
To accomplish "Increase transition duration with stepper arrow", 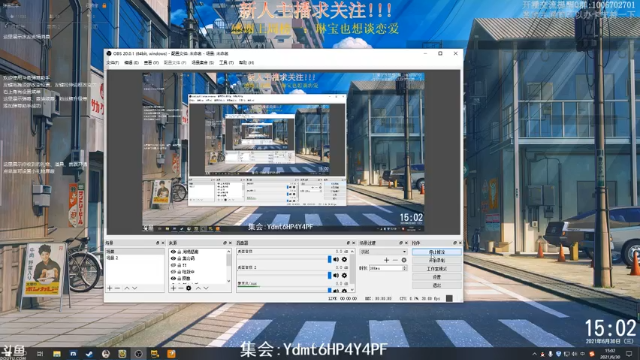I will [x=404, y=267].
